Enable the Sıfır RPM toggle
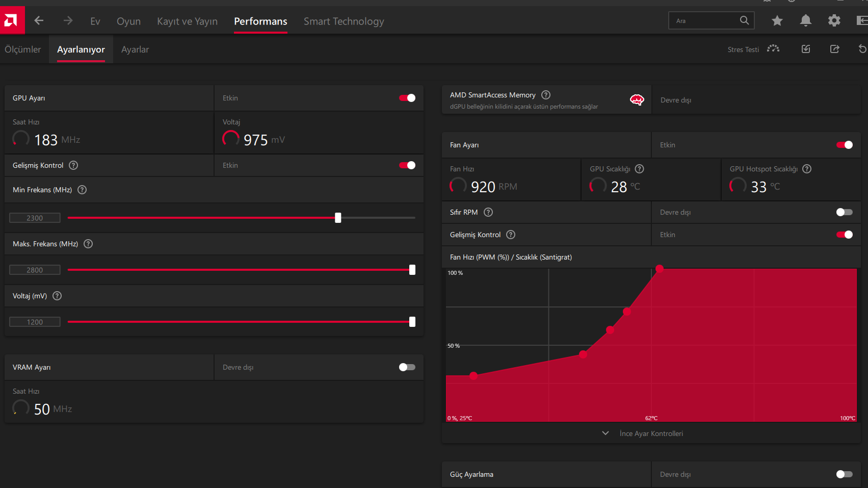The image size is (868, 488). [x=845, y=212]
